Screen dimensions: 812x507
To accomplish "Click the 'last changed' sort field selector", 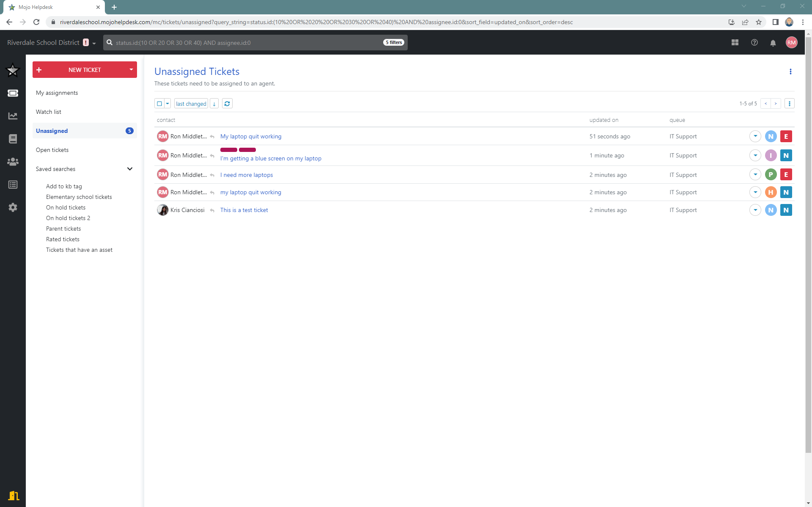I will 191,103.
